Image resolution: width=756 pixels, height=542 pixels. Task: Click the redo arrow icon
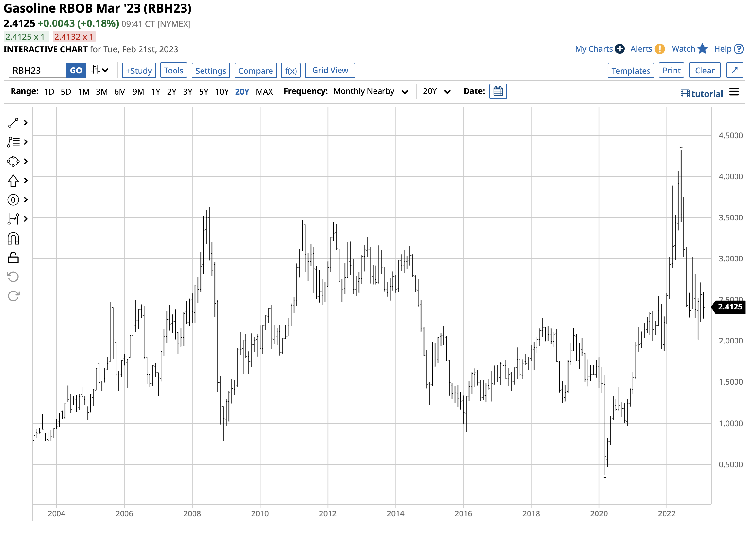pos(13,296)
